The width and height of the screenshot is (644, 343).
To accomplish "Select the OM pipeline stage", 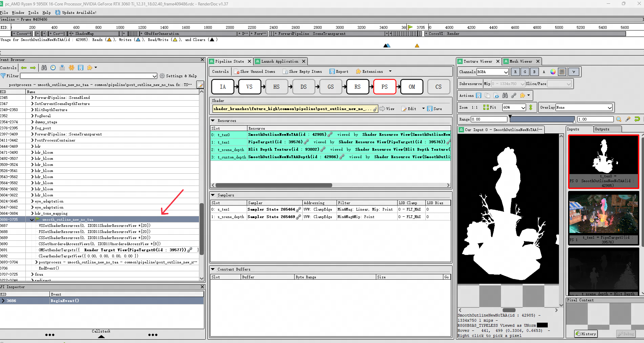I will click(412, 87).
